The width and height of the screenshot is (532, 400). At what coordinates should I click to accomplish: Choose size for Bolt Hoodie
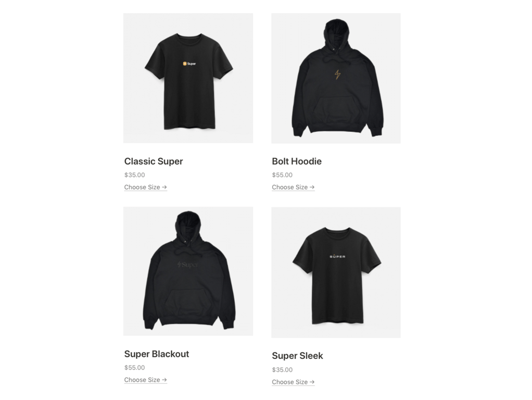(x=293, y=187)
